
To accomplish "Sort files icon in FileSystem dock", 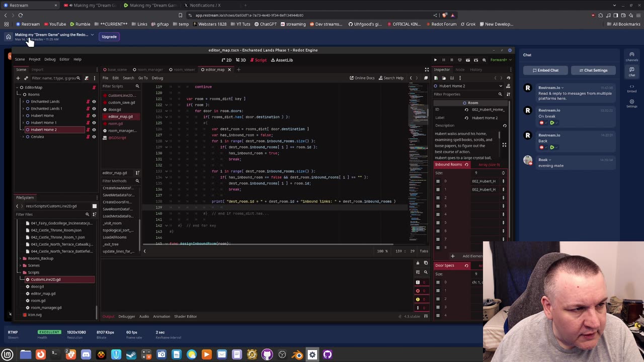I will (x=94, y=214).
